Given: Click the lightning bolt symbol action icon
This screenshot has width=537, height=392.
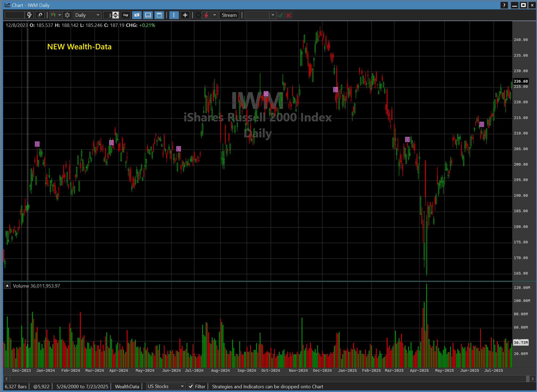Looking at the screenshot, I should (29, 15).
